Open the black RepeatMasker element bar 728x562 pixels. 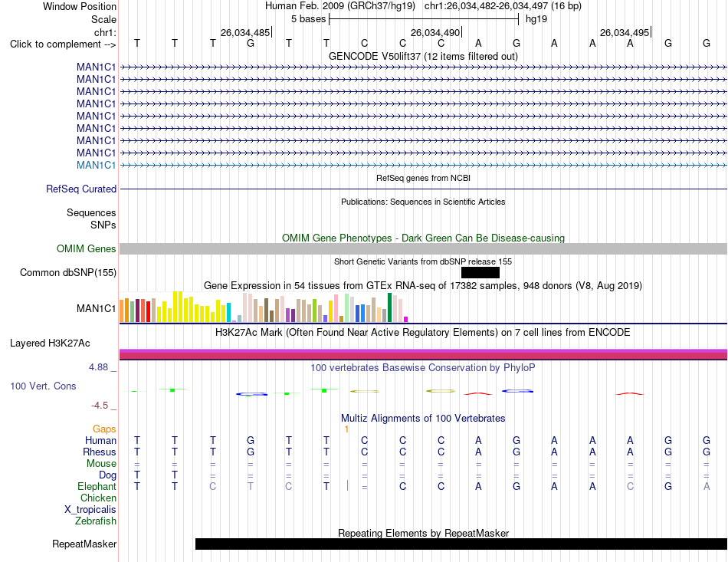coord(461,544)
